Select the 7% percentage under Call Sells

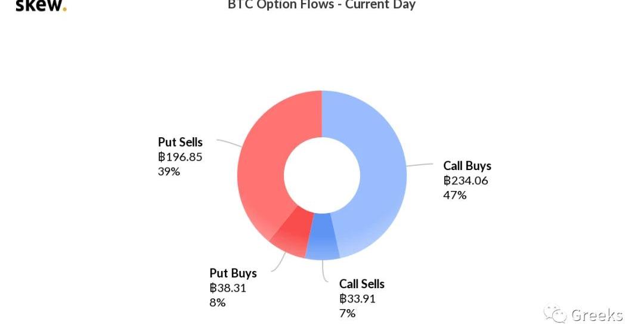(x=347, y=313)
